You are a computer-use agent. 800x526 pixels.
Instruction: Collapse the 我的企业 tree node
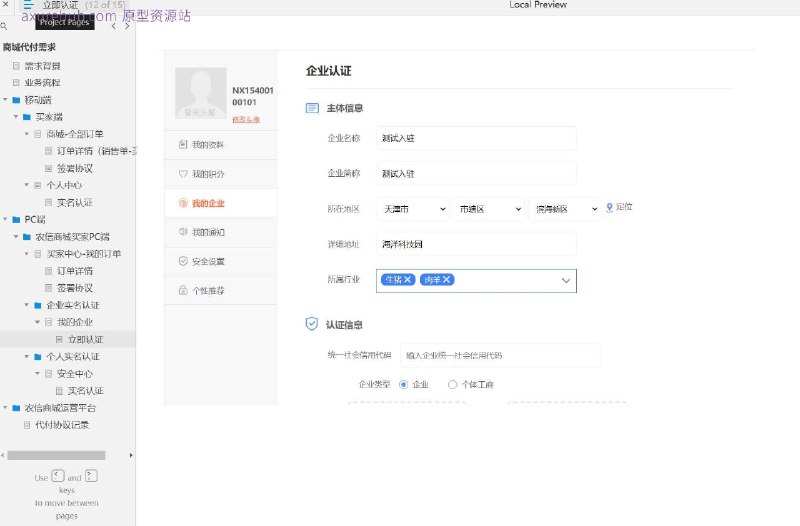click(37, 322)
